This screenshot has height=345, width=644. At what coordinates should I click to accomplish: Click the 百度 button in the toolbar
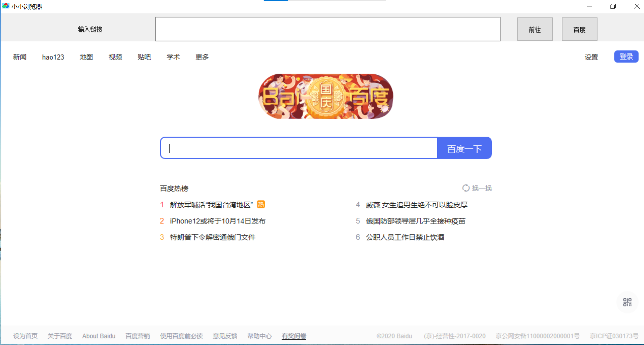(x=579, y=29)
